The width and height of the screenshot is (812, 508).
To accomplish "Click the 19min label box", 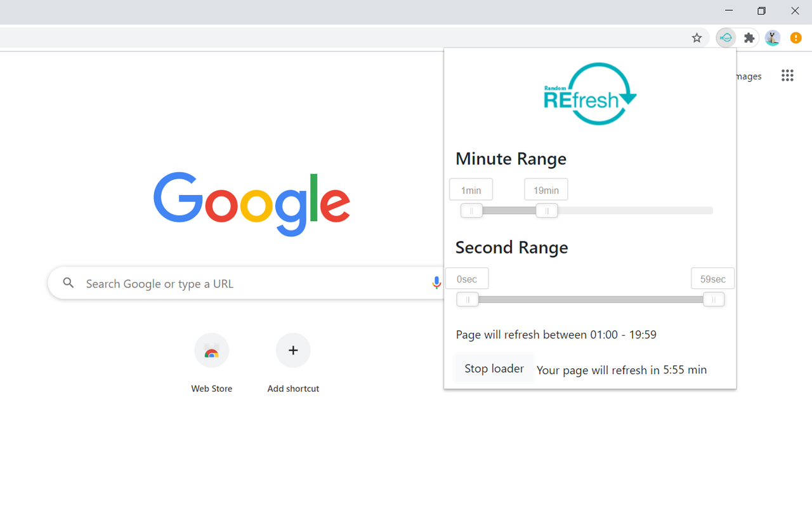I will [546, 189].
